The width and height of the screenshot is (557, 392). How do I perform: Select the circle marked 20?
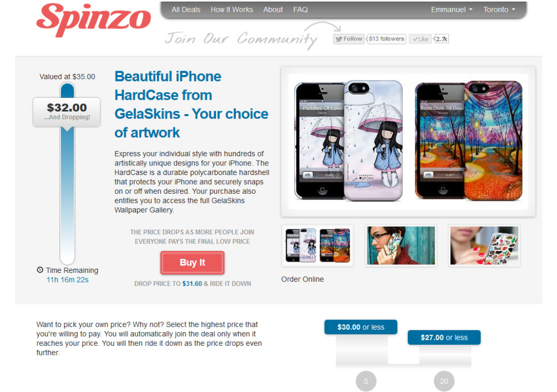click(x=444, y=381)
